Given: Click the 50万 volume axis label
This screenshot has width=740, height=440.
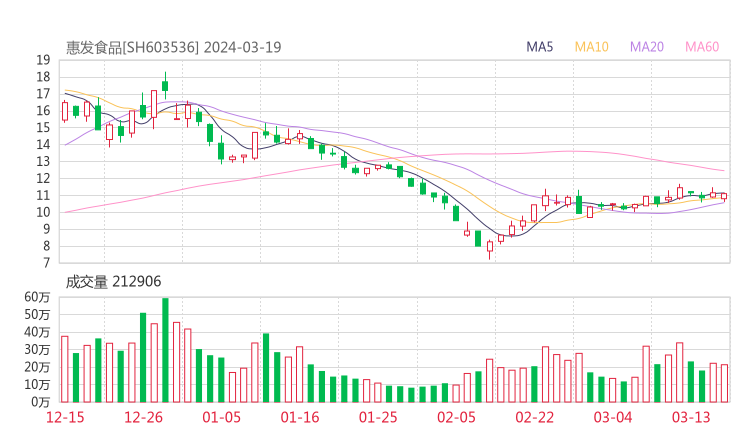Looking at the screenshot, I should (x=37, y=314).
